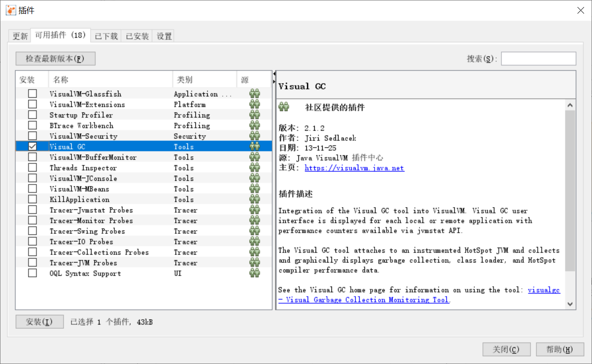Tick the VisualVM-Security checkbox
The image size is (592, 364).
pos(33,136)
